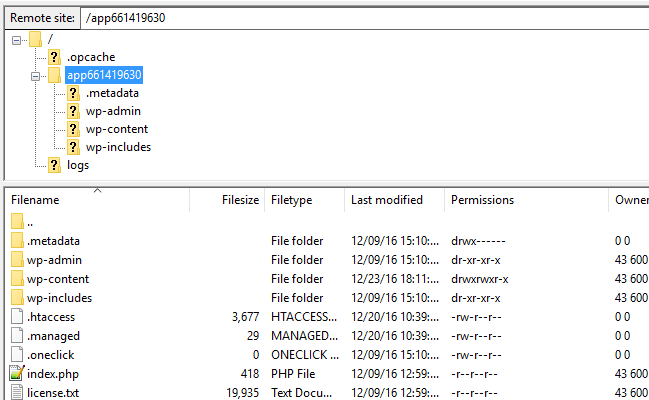Sort by the Filesize column header

pyautogui.click(x=227, y=200)
